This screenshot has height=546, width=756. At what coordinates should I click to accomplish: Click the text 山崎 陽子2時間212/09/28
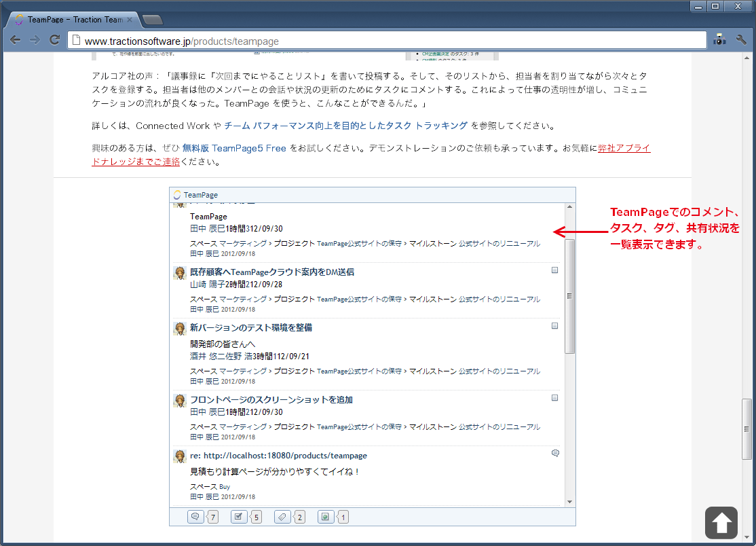pyautogui.click(x=236, y=285)
